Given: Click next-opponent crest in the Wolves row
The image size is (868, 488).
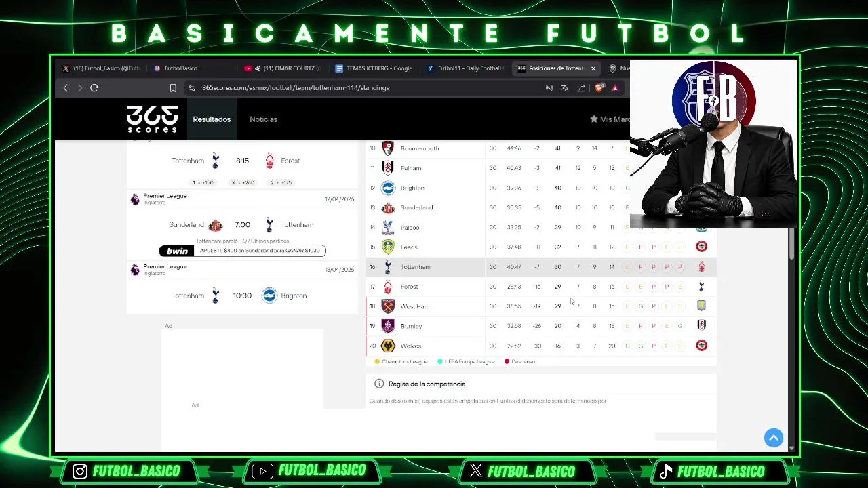Looking at the screenshot, I should tap(702, 346).
